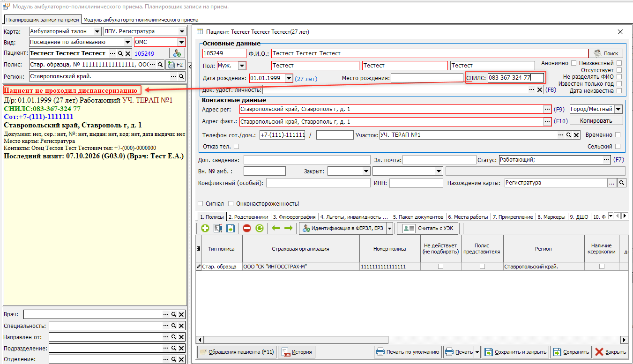This screenshot has width=633, height=364.
Task: Click the edit list icon in policies toolbar
Action: 218,228
